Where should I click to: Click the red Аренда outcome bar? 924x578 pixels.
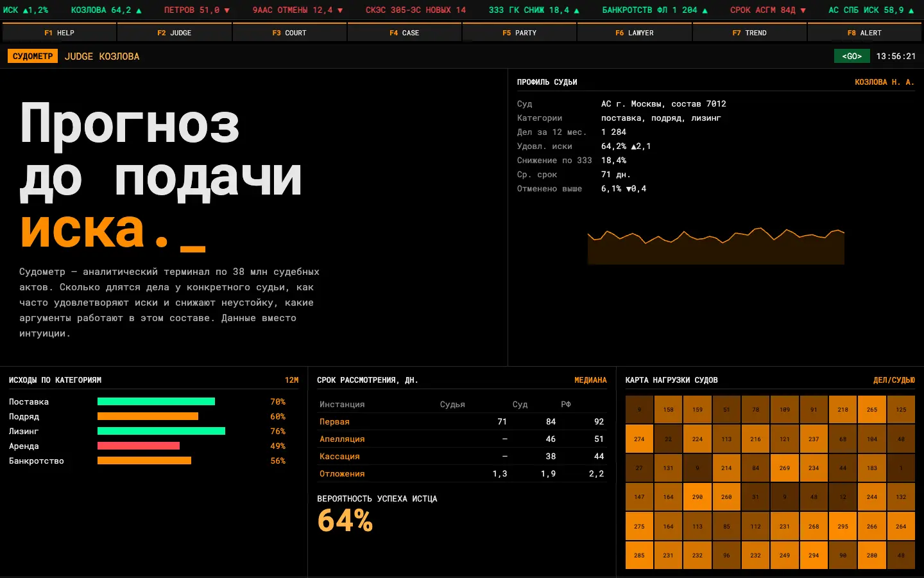click(139, 446)
